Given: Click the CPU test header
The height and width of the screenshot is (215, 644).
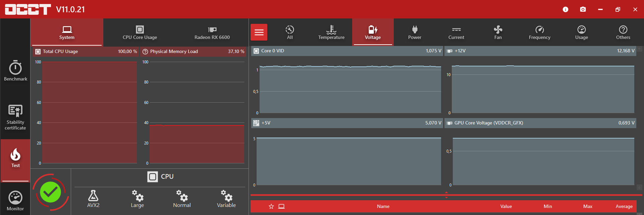Looking at the screenshot, I should pyautogui.click(x=160, y=176).
